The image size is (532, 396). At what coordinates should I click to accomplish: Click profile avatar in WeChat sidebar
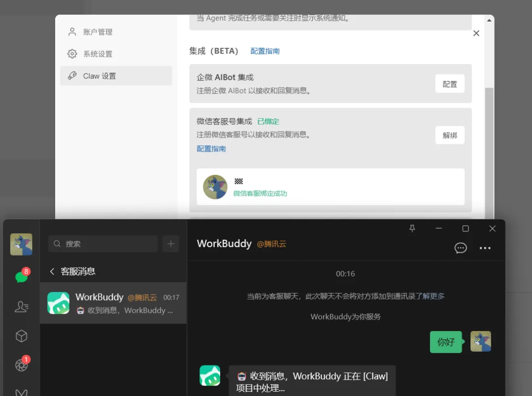point(21,244)
